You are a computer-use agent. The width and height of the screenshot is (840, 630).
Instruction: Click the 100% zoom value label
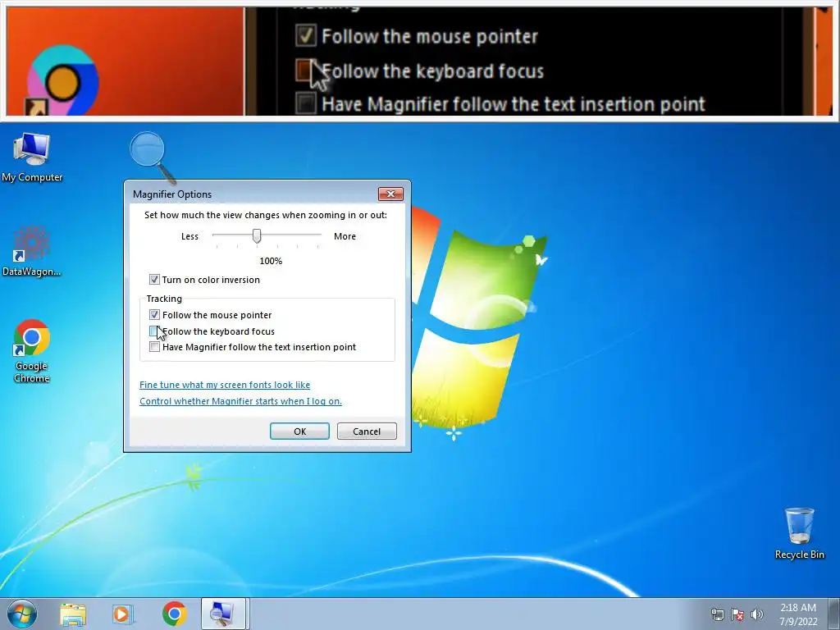tap(271, 261)
